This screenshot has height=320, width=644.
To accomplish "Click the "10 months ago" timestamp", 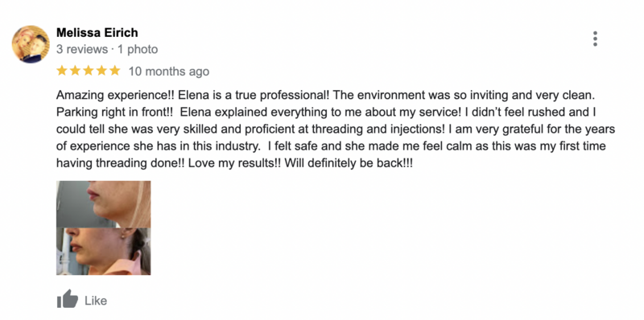I will coord(169,72).
